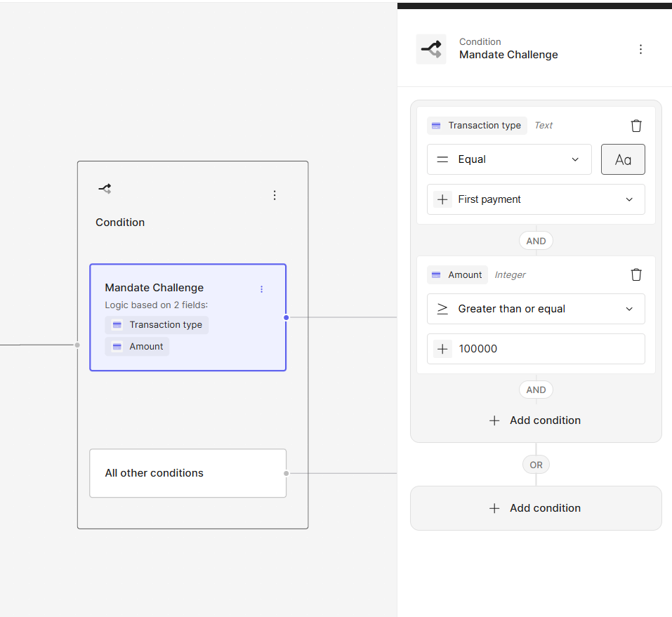
Task: Click the 'Integer' type label
Action: pyautogui.click(x=510, y=274)
